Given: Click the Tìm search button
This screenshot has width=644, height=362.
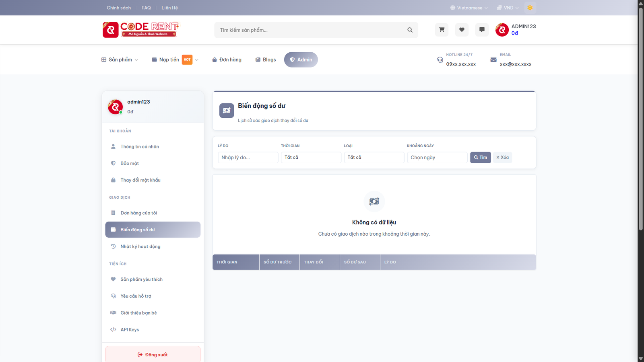Looking at the screenshot, I should point(480,157).
